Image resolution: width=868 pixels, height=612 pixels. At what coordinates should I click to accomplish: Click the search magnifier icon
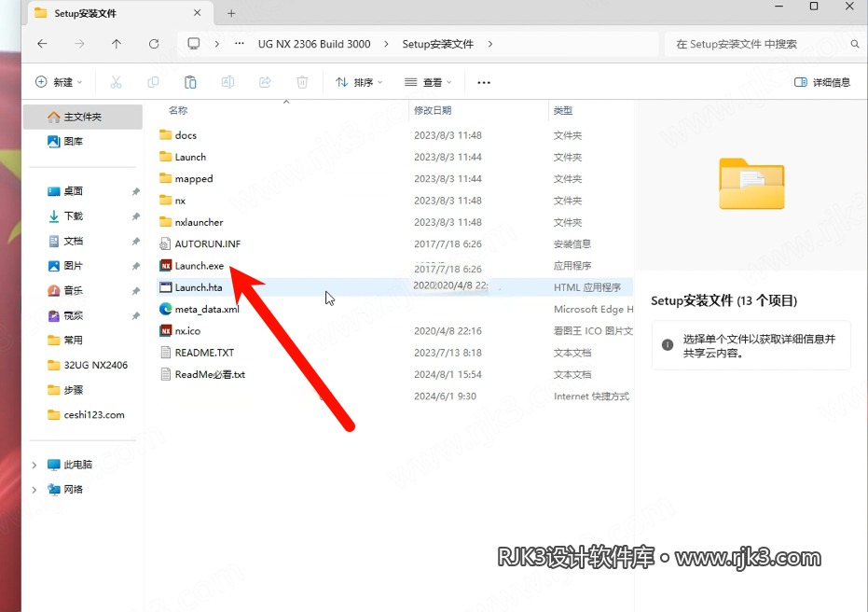(x=855, y=44)
